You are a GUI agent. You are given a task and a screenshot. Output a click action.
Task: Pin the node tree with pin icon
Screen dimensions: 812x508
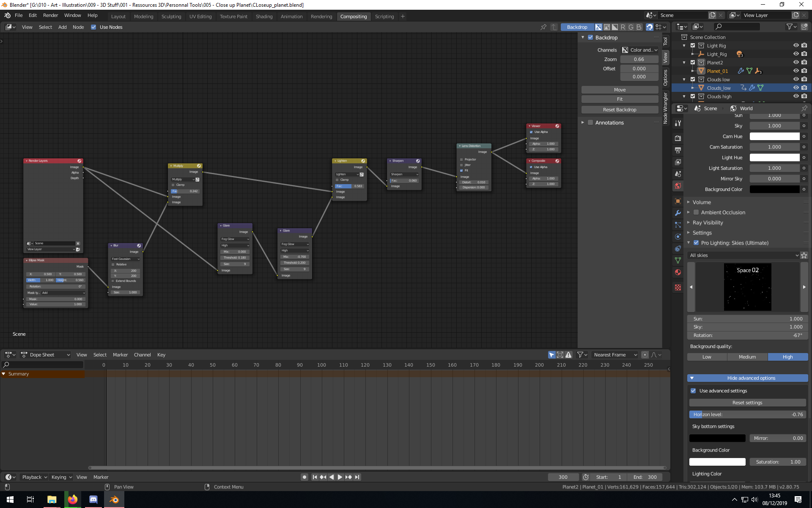point(543,27)
